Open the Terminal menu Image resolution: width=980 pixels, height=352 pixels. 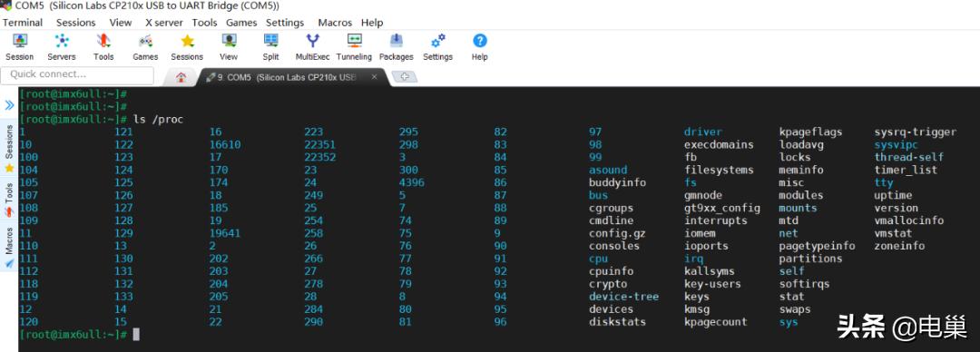point(23,23)
